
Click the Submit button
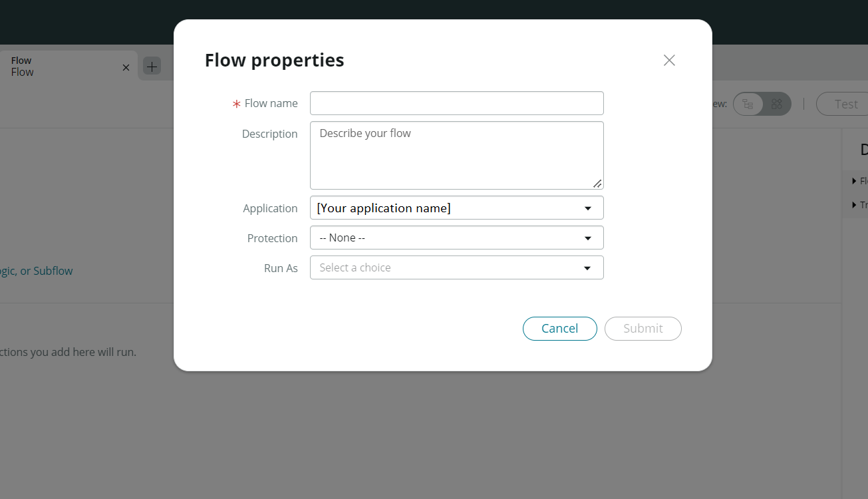point(643,328)
